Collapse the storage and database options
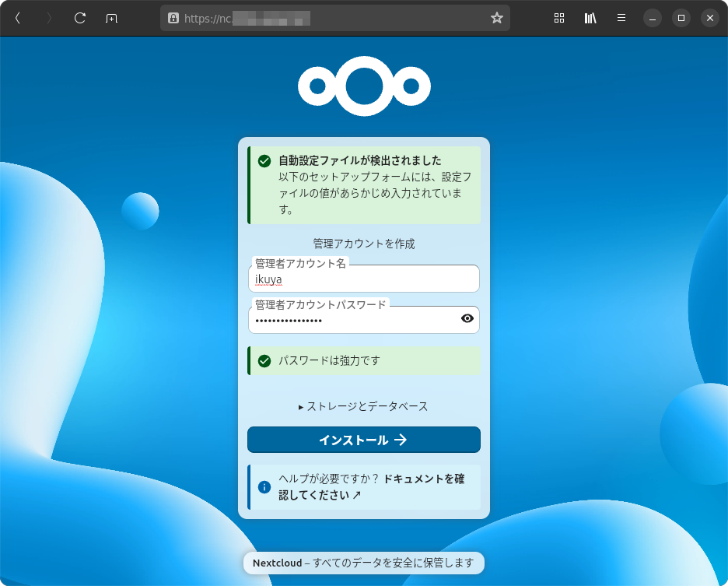 [363, 405]
